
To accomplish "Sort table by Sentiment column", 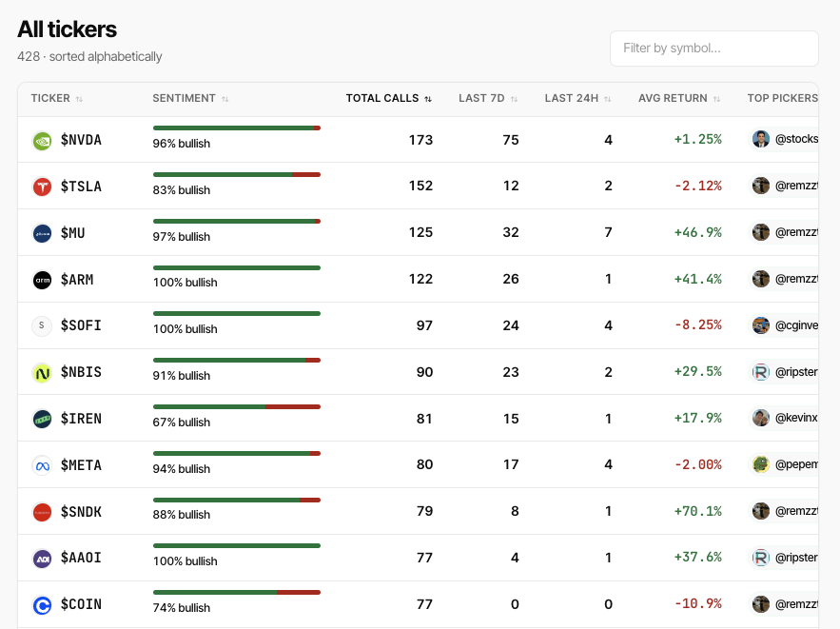I will 190,99.
